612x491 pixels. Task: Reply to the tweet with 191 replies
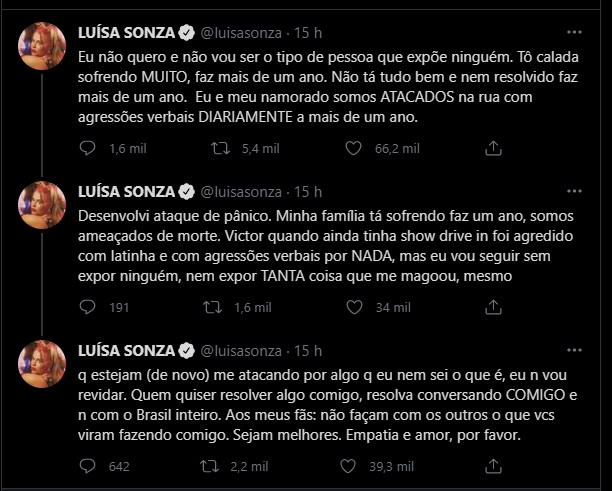87,307
